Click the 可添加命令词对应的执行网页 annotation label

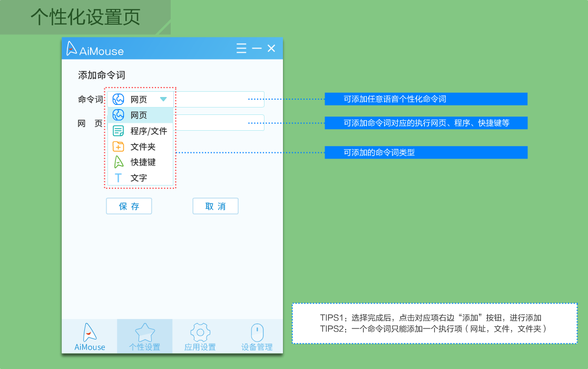coord(426,123)
